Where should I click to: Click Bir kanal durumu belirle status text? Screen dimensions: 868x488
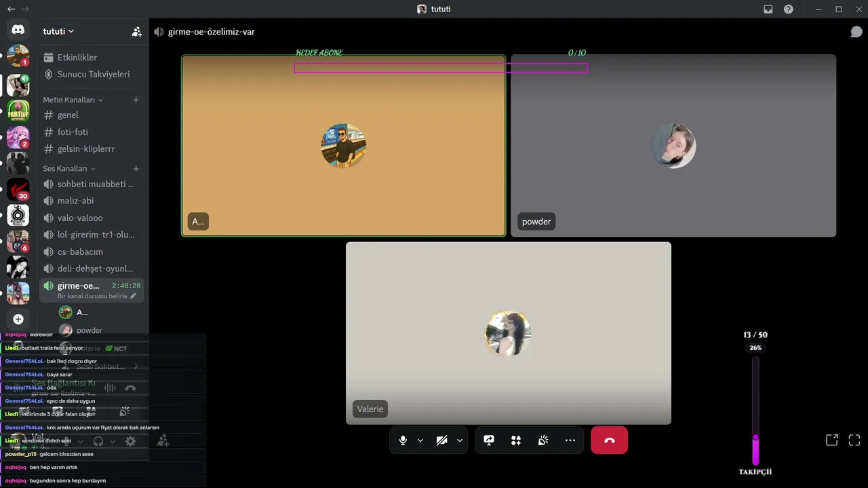pos(92,296)
